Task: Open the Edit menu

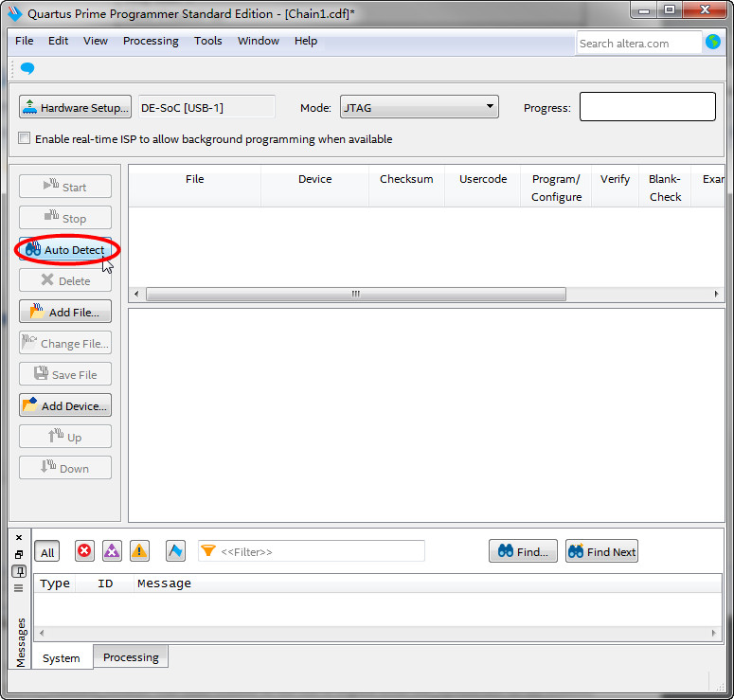Action: (x=58, y=41)
